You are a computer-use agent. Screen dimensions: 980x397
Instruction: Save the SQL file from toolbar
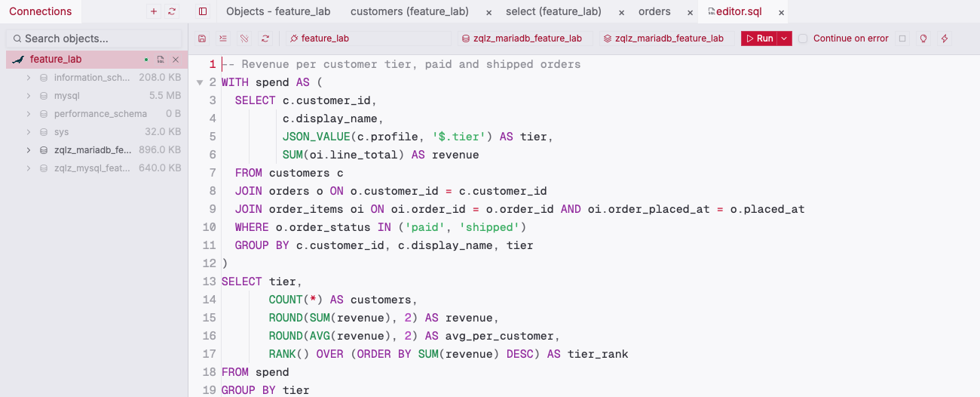(201, 38)
